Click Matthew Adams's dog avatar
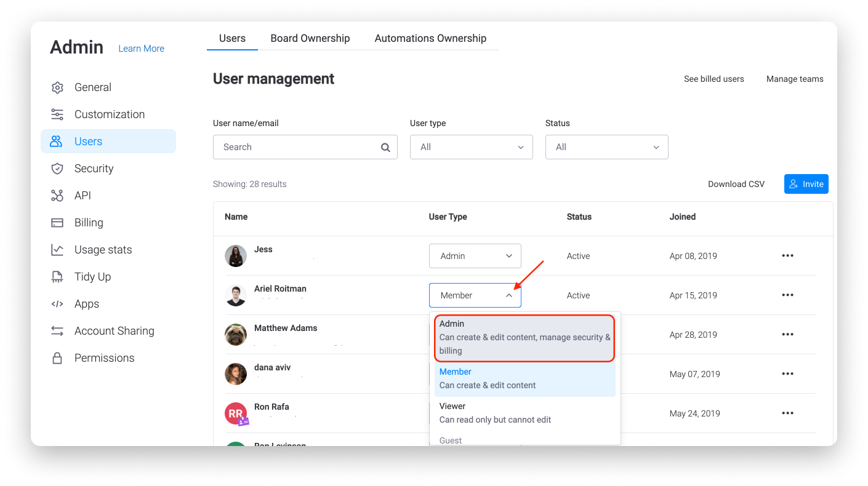The height and width of the screenshot is (486, 868). click(x=236, y=335)
